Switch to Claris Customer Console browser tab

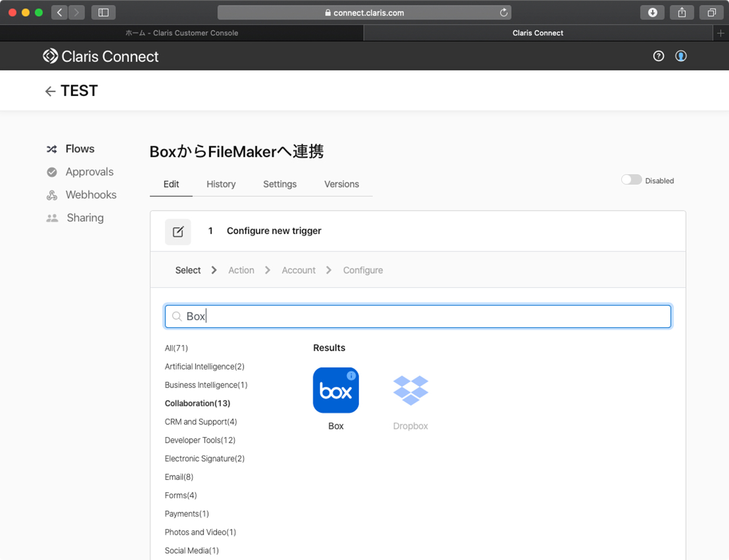tap(182, 33)
